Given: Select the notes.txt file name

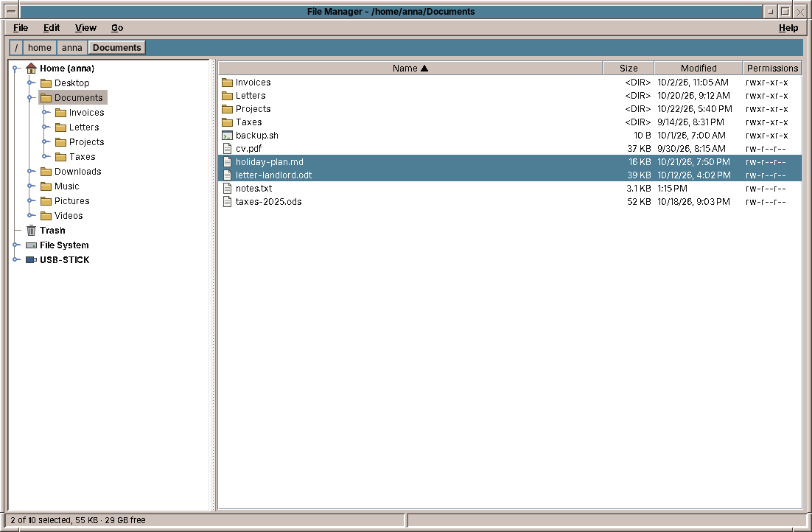Looking at the screenshot, I should point(253,189).
